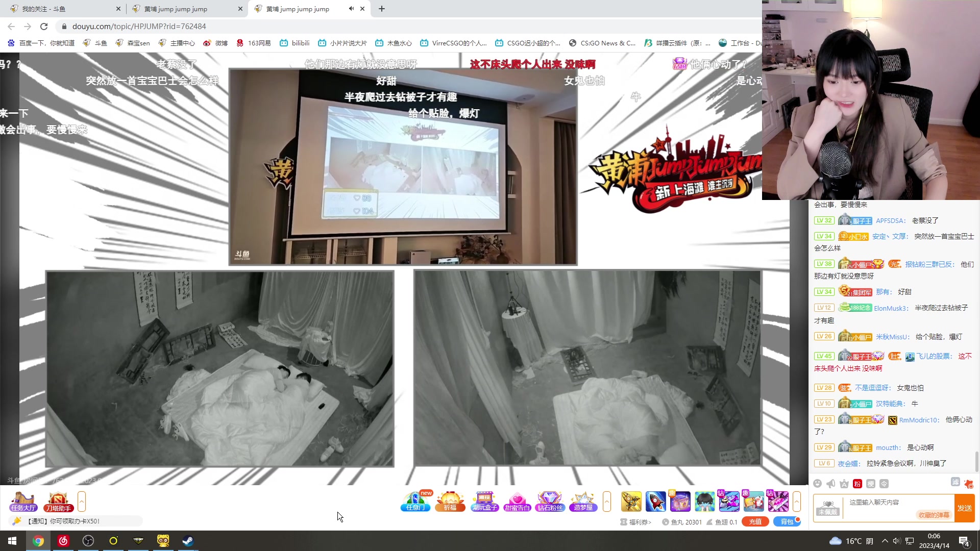
Task: Open the 刀塔助手 Dota helper icon
Action: (58, 502)
